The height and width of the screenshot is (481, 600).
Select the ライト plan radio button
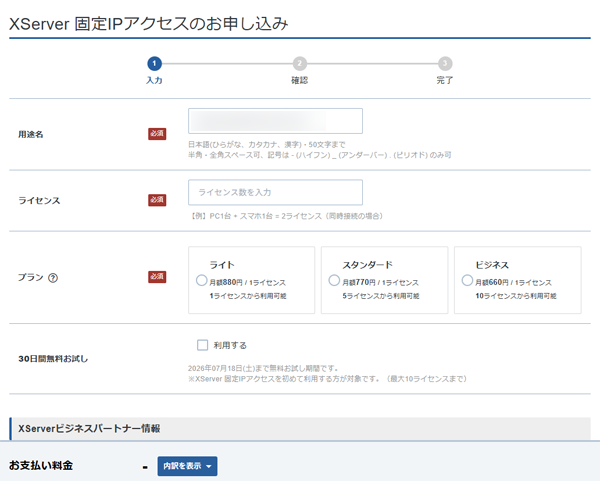pos(201,280)
